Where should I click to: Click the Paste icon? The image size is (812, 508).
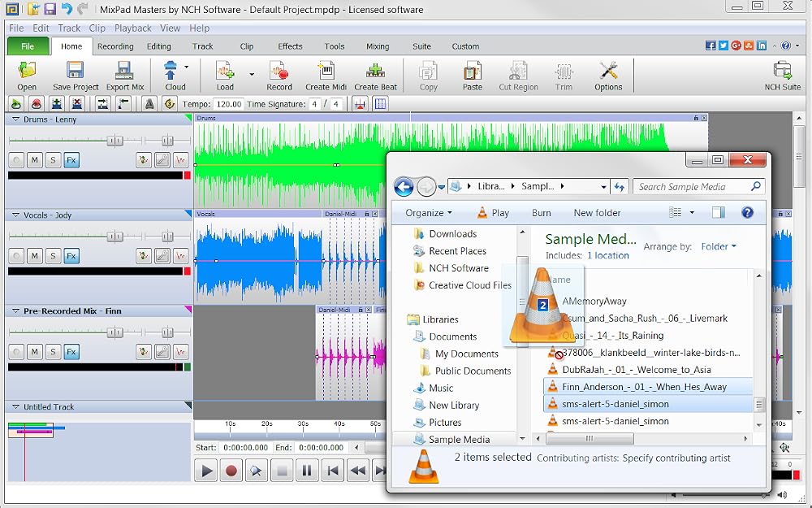pyautogui.click(x=473, y=70)
